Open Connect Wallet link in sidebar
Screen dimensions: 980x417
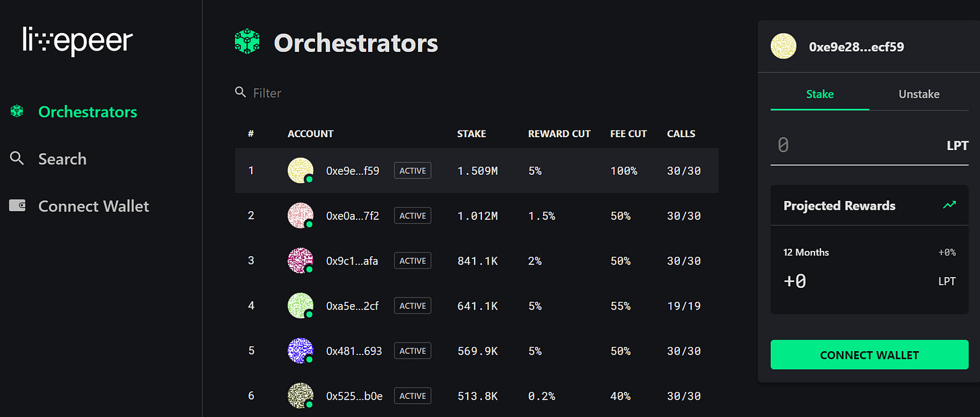94,206
